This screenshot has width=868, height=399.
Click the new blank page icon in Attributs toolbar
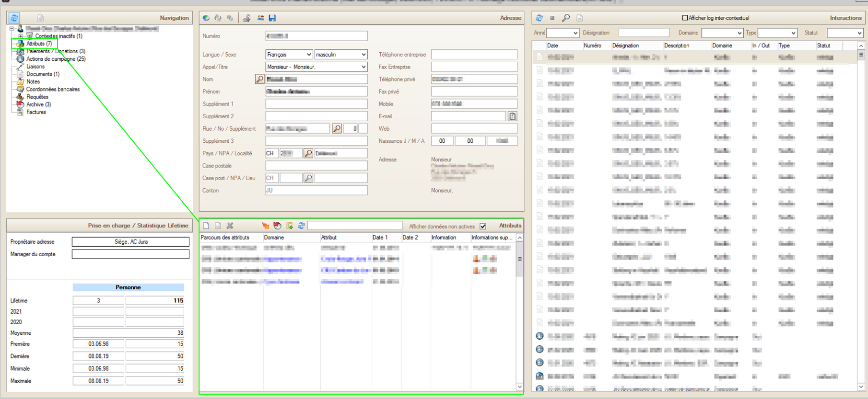[x=206, y=226]
